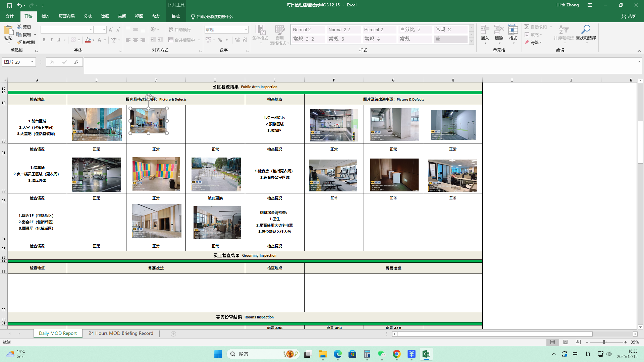The height and width of the screenshot is (362, 644).
Task: Open the number format dropdown
Action: tap(246, 30)
